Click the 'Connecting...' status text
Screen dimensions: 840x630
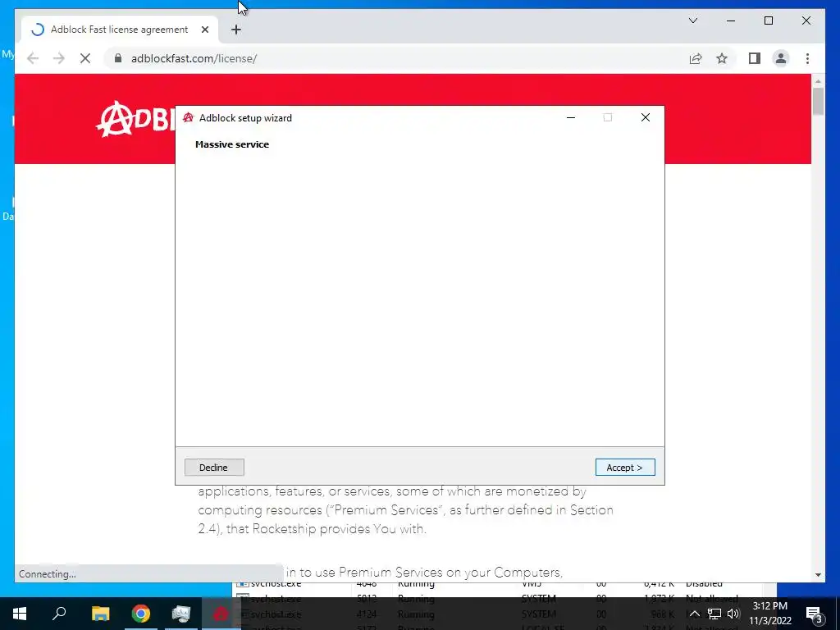pyautogui.click(x=47, y=574)
